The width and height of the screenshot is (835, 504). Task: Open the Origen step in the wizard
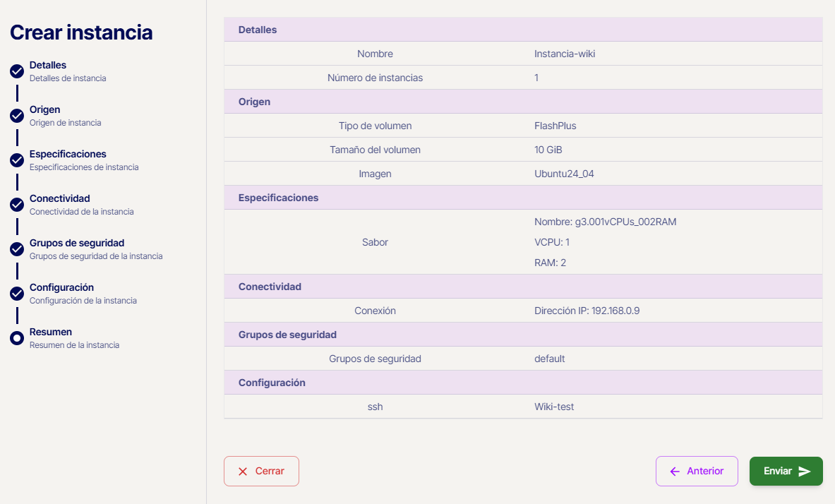click(44, 110)
